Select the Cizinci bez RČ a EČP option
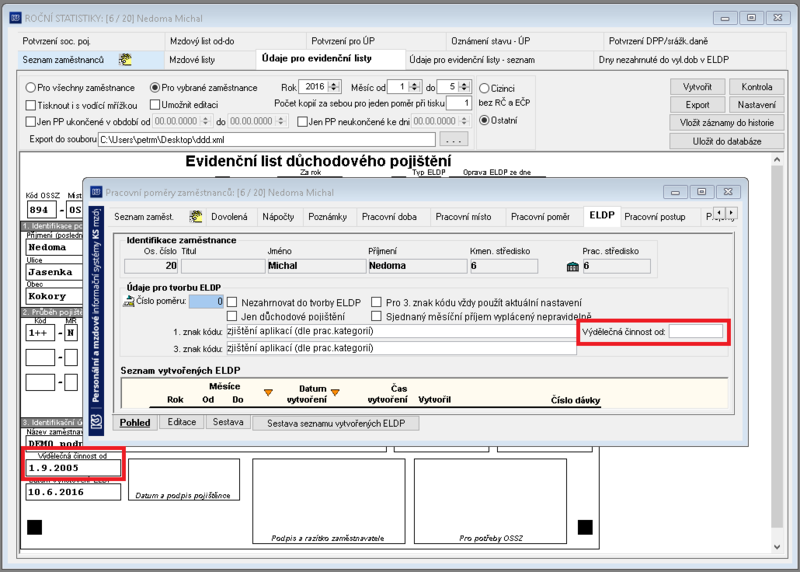800x572 pixels. (x=484, y=88)
